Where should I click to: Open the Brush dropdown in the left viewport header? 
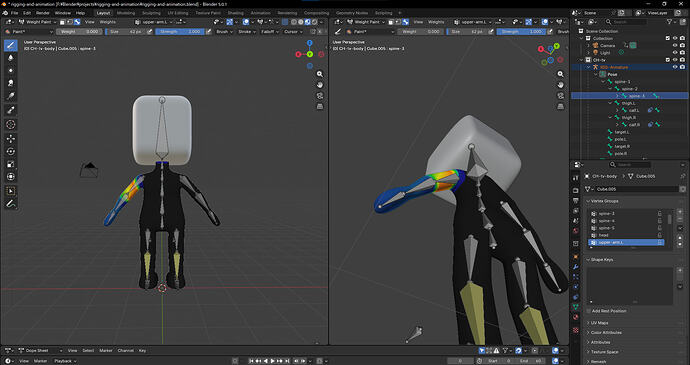point(224,31)
